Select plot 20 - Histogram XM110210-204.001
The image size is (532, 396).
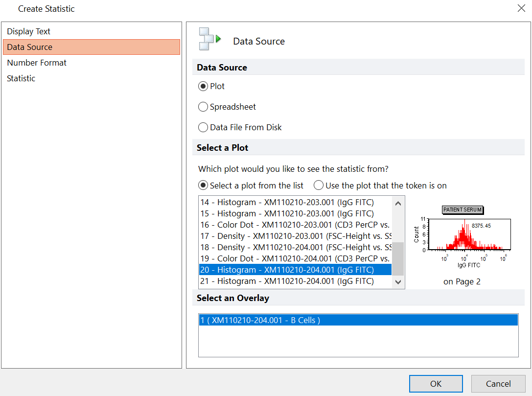tap(295, 270)
